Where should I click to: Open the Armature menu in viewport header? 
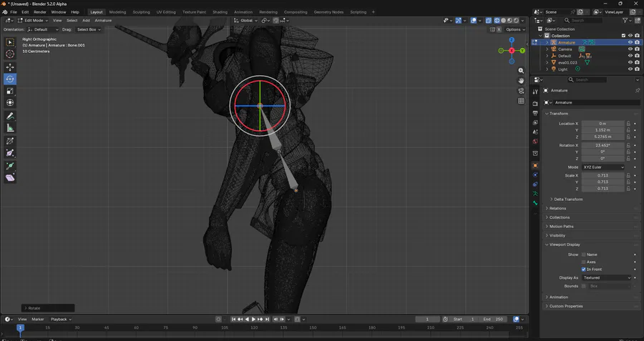click(103, 20)
